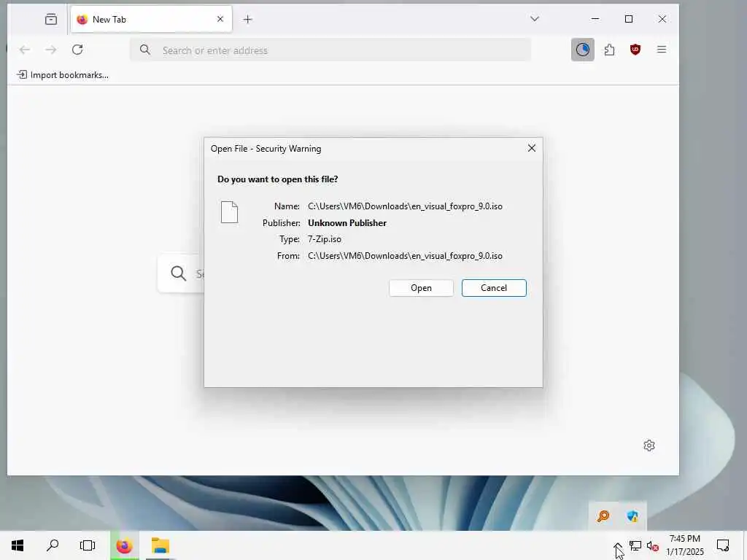The image size is (747, 560).
Task: Open the clock showing 7:45 PM
Action: click(x=684, y=545)
